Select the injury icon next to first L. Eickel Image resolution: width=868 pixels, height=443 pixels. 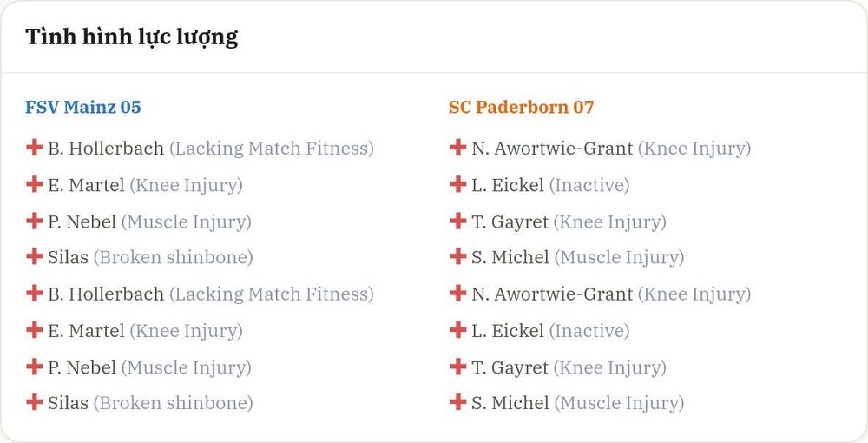[457, 184]
